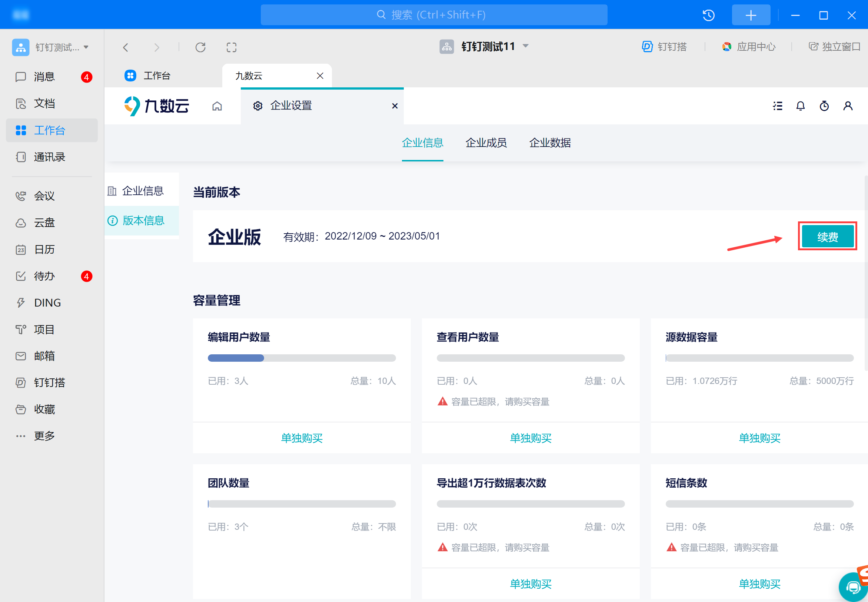Open the task list icon in 九数云 header
The width and height of the screenshot is (868, 602).
tap(778, 106)
